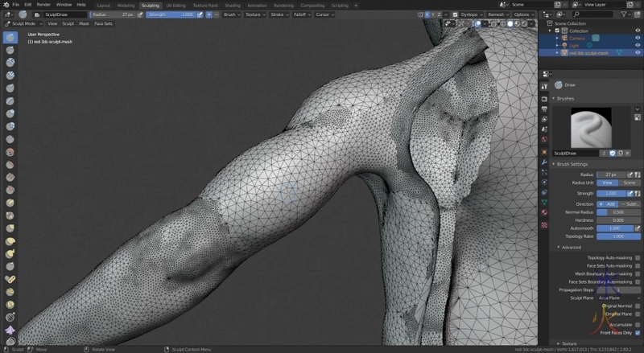Viewport: 644px width, 353px height.
Task: Switch to Texture Paint workspace tab
Action: pyautogui.click(x=205, y=6)
